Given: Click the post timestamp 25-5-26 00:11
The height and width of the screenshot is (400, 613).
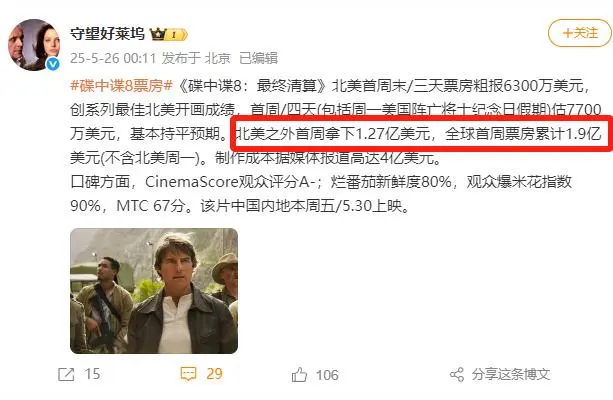Looking at the screenshot, I should point(113,58).
